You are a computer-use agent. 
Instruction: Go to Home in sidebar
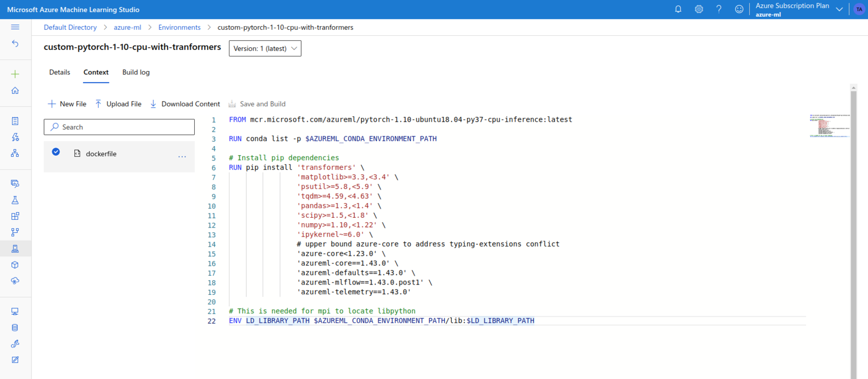coord(15,91)
